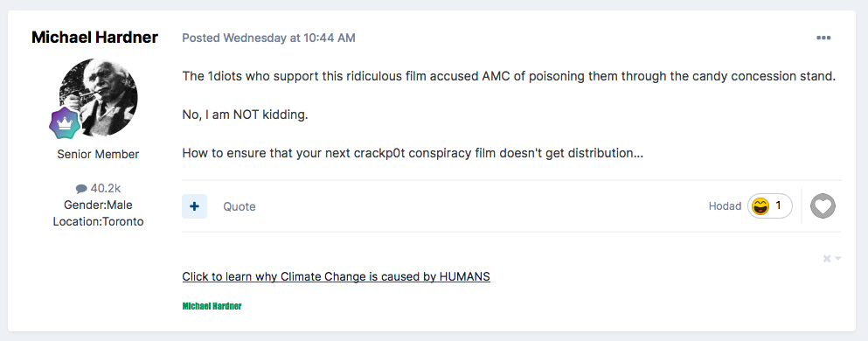Click the speech bubble post count icon
This screenshot has width=868, height=341.
pyautogui.click(x=80, y=190)
